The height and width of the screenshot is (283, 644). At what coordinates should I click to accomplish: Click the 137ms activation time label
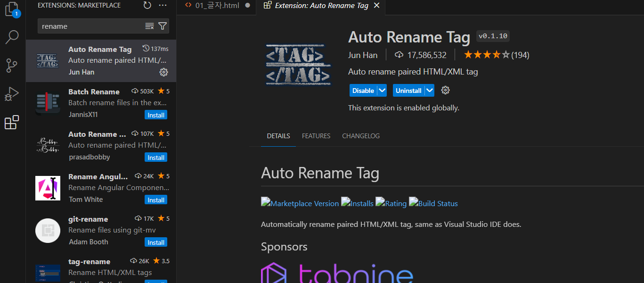pos(155,49)
